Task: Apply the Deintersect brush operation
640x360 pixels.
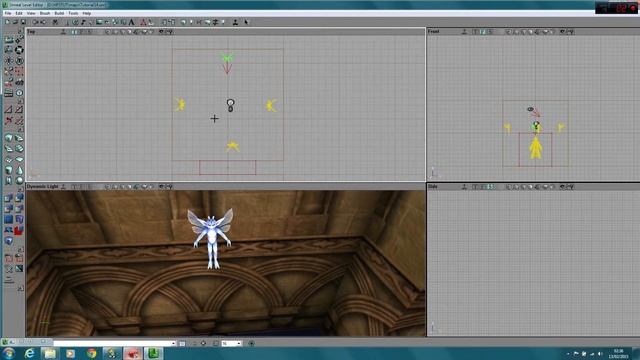Action: pos(19,209)
